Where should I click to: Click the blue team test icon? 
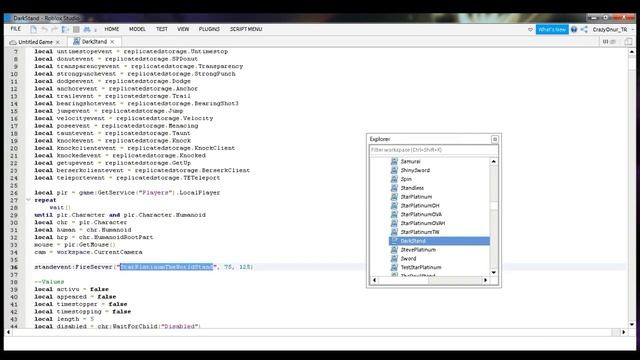(87, 29)
